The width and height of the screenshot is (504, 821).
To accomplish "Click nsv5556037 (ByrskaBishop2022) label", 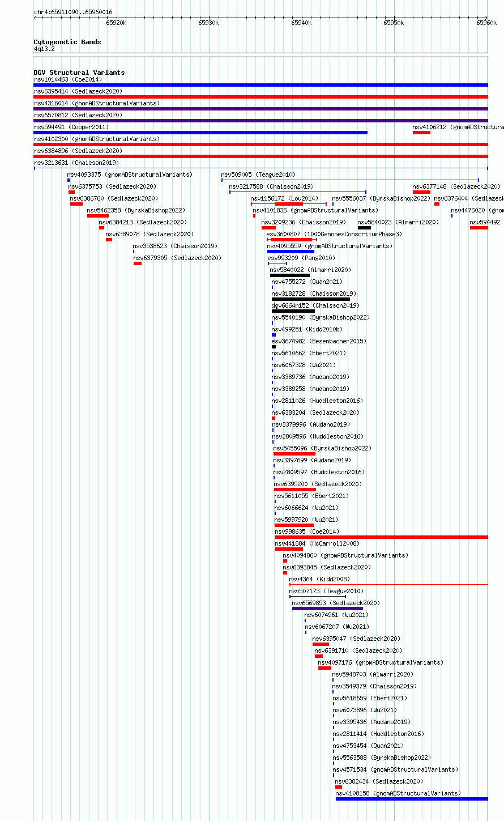I will (381, 198).
